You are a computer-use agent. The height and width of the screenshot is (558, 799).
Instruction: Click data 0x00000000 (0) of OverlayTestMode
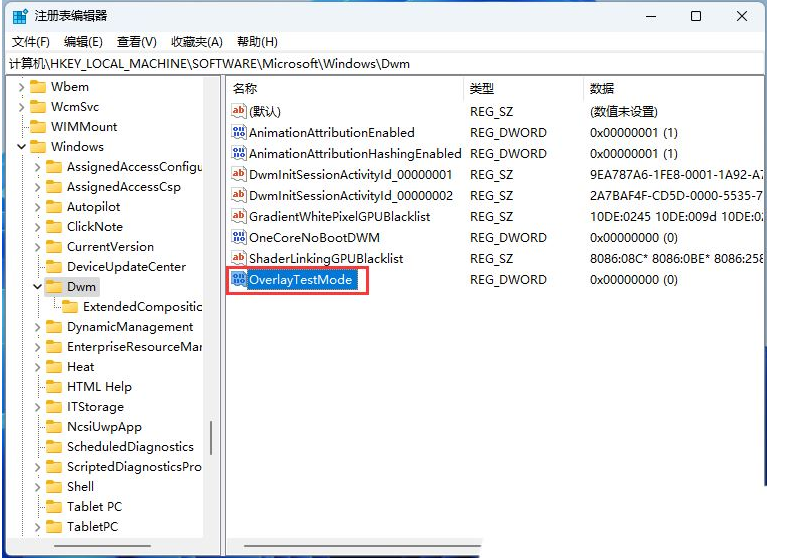(x=634, y=280)
